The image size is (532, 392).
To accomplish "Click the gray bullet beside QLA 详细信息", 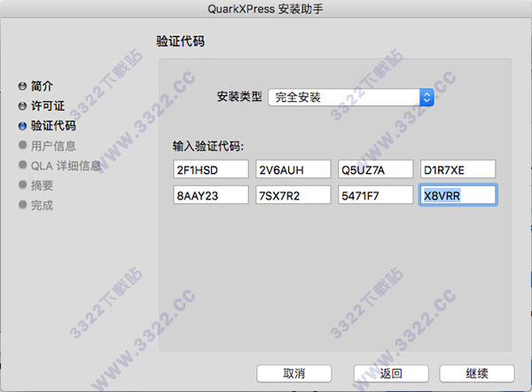I will click(22, 165).
